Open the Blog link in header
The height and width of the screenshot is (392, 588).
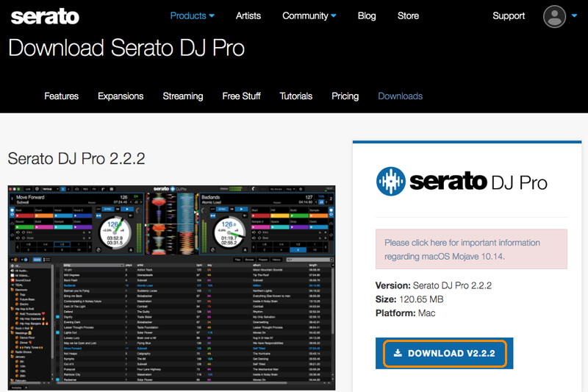366,15
